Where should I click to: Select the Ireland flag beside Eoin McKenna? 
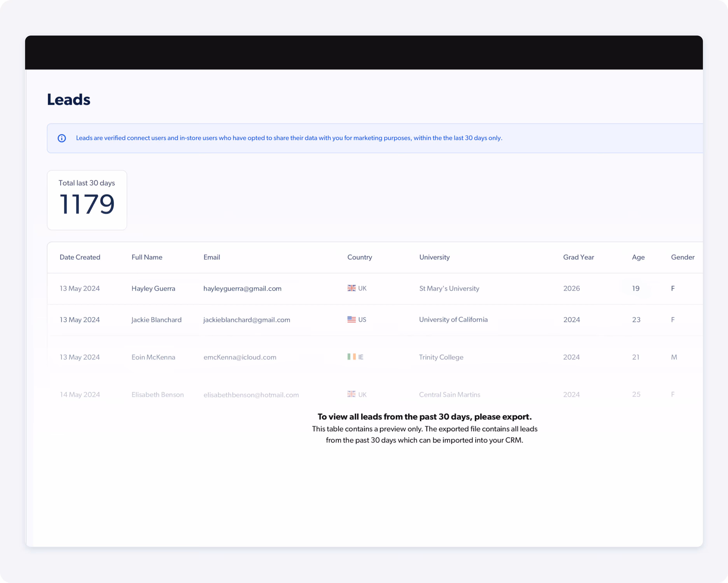[351, 357]
